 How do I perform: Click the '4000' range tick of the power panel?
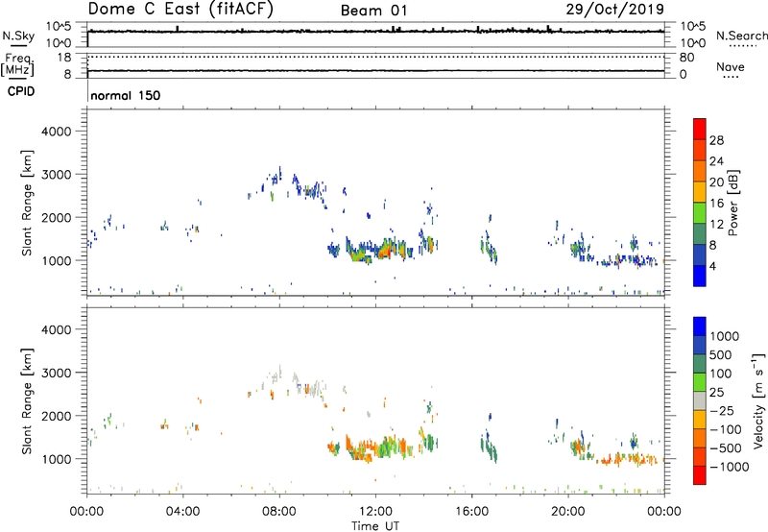[57, 132]
